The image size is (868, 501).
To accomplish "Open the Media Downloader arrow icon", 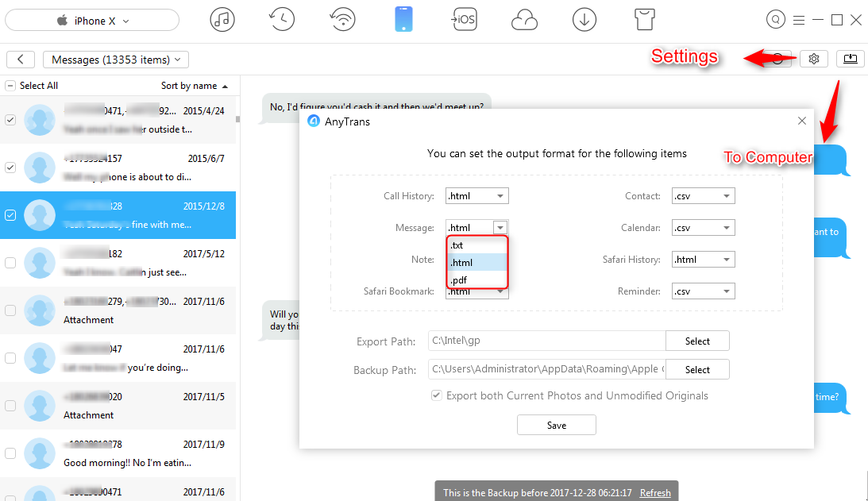I will (584, 20).
